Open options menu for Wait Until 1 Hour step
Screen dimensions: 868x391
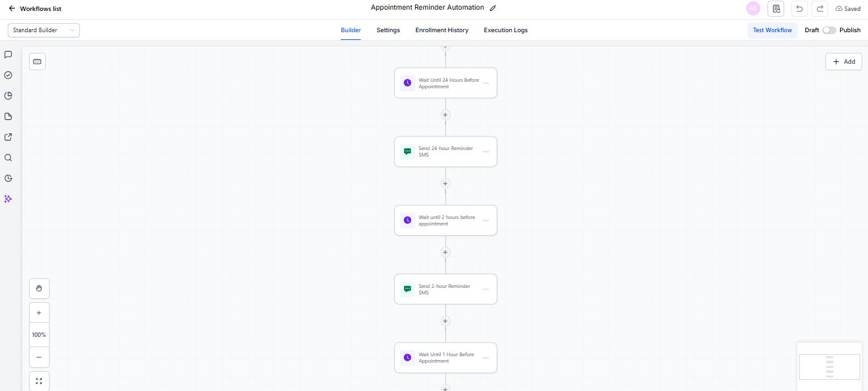(x=486, y=358)
